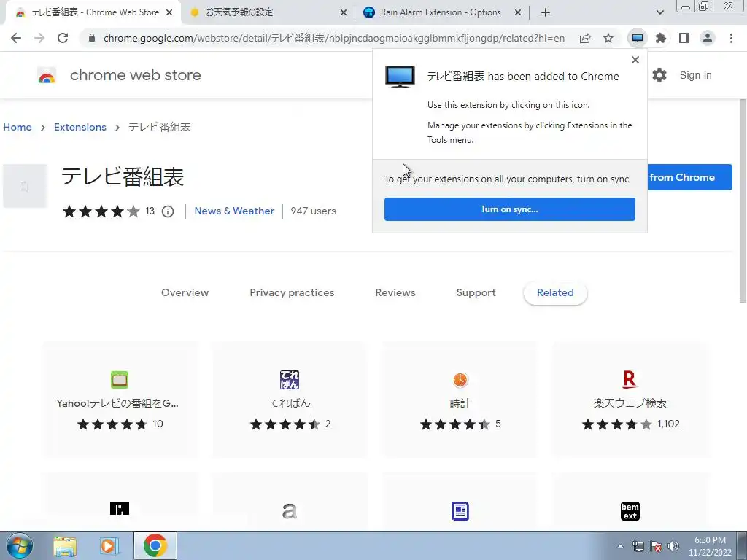Click Remove from Chrome button

(689, 177)
